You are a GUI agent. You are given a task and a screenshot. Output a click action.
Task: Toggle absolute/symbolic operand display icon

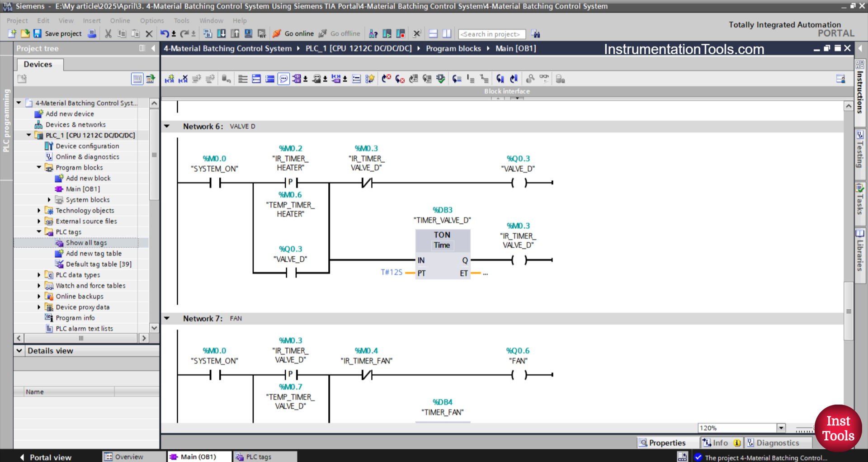297,79
